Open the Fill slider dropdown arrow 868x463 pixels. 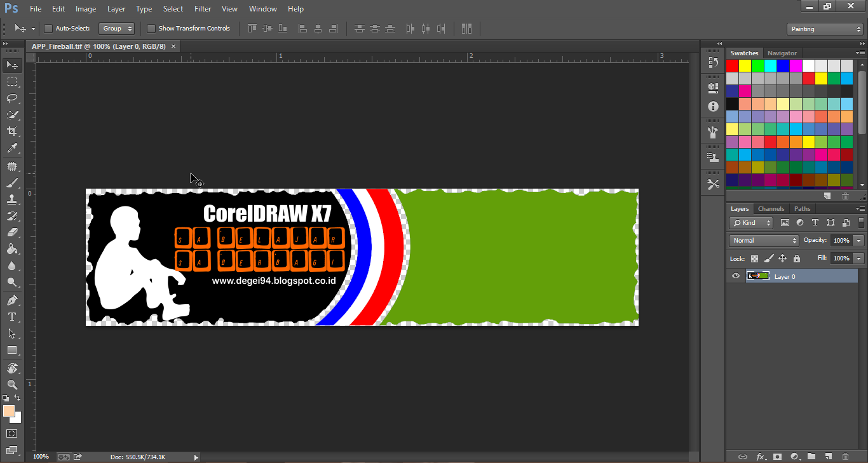[x=859, y=258]
